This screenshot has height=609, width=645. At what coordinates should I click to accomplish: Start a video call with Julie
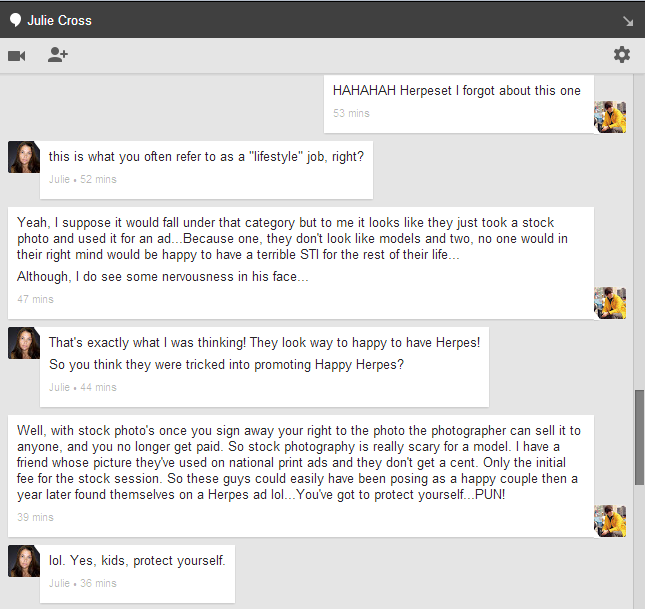(x=16, y=55)
